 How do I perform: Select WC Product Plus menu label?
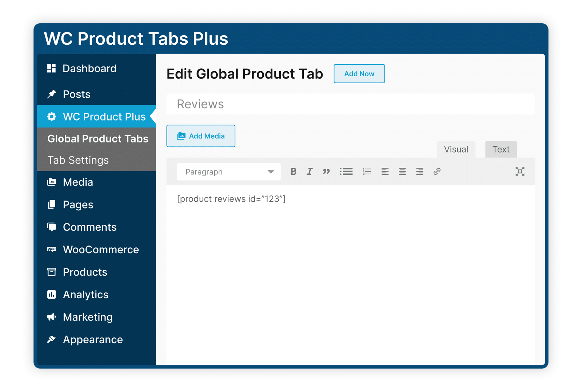tap(104, 117)
